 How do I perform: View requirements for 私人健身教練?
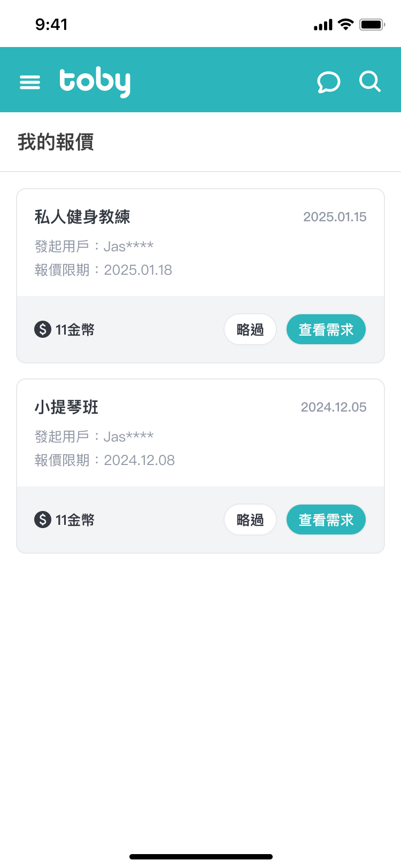[326, 329]
